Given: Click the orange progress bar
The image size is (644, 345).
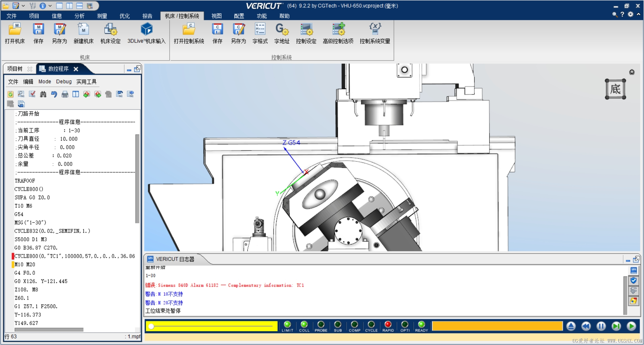Looking at the screenshot, I should 497,326.
